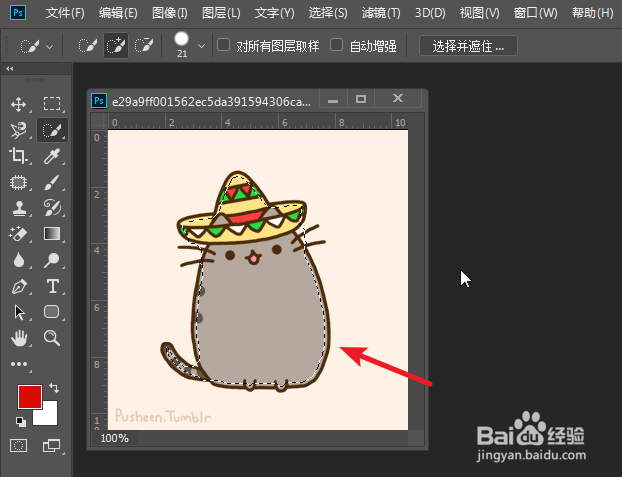The image size is (622, 477).
Task: Open the 图层(L) menu
Action: (x=221, y=13)
